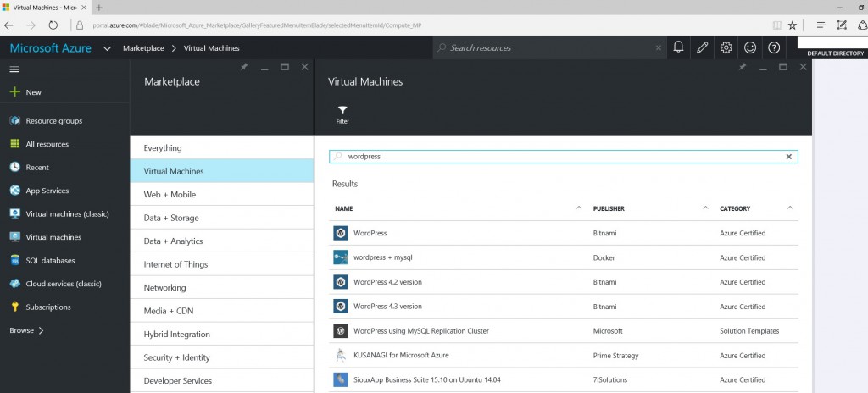Click Cloud services (classic) icon
The image size is (868, 393).
point(15,284)
